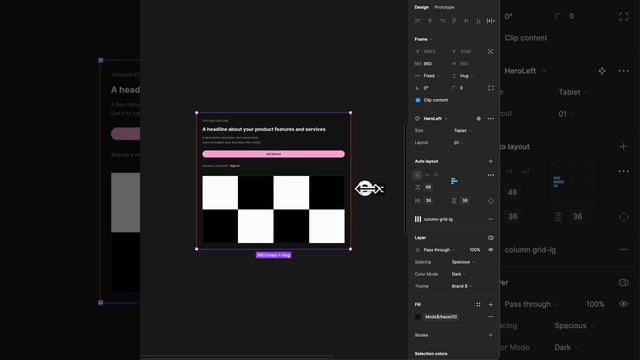
Task: Toggle individual padding icon
Action: click(x=491, y=201)
